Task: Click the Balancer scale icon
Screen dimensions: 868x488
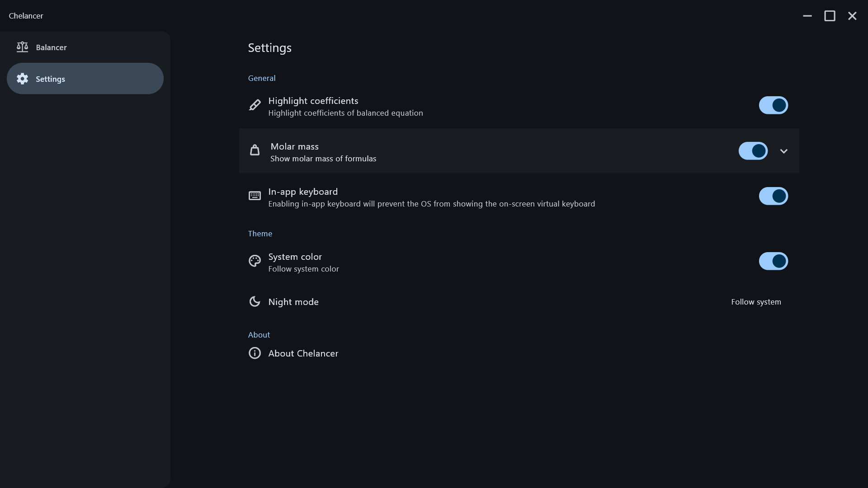Action: (22, 47)
